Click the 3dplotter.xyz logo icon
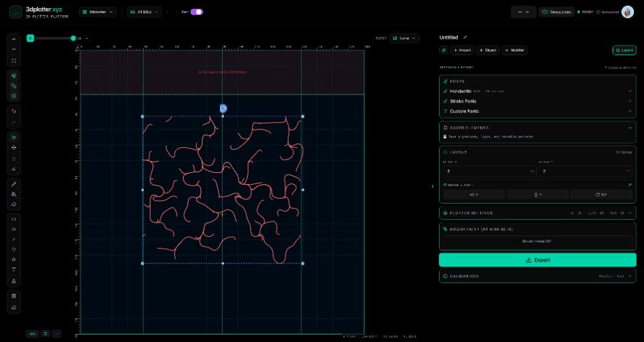644x342 pixels. tap(16, 12)
